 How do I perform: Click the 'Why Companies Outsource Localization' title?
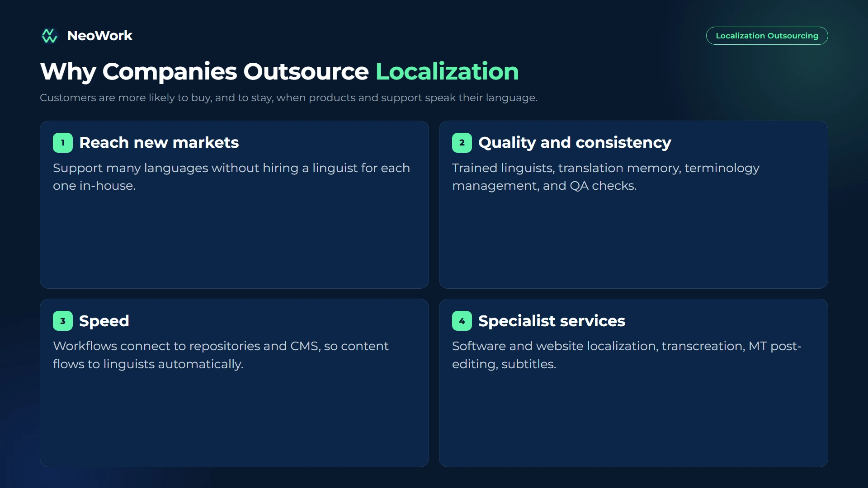click(279, 71)
